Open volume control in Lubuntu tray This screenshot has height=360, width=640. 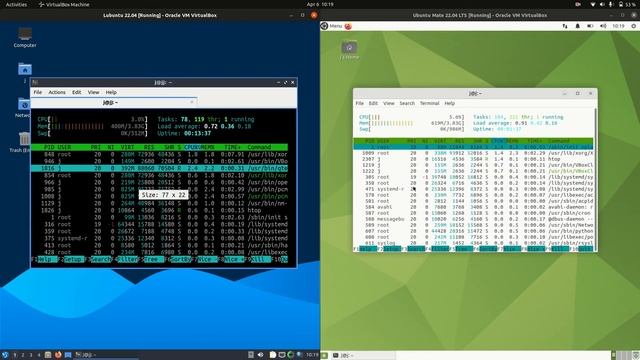pos(260,355)
